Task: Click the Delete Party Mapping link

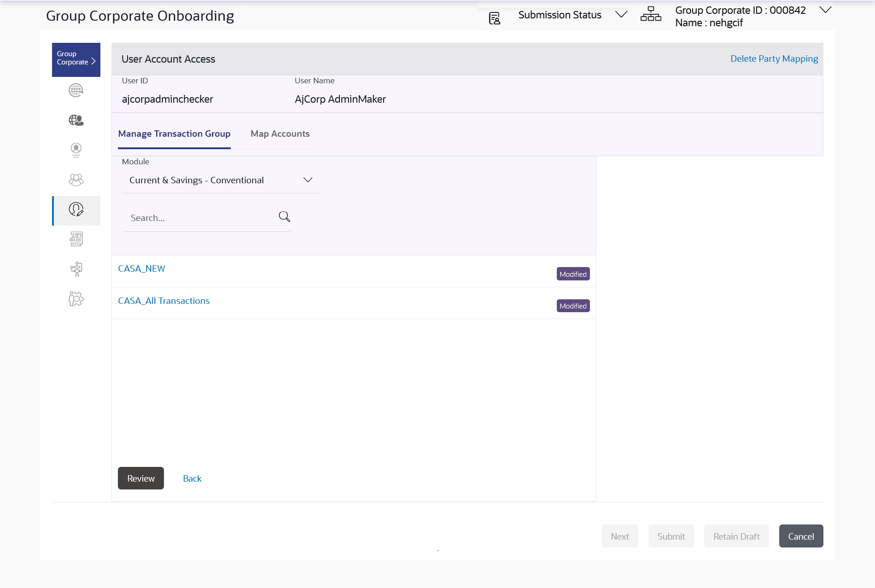Action: (774, 59)
